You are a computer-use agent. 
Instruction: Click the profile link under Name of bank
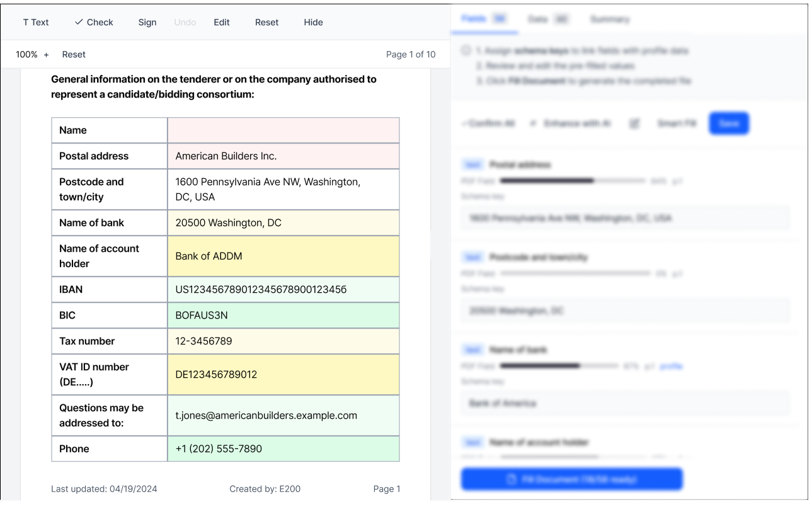(x=671, y=366)
